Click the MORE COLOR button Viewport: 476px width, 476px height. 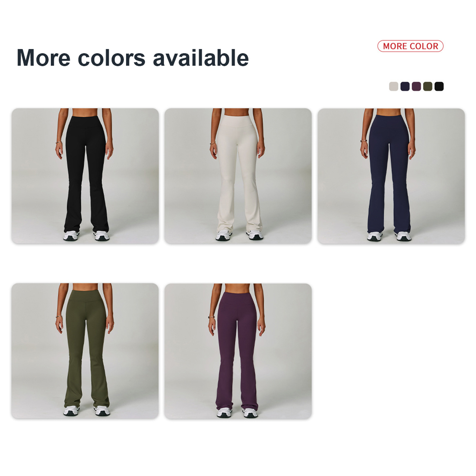pyautogui.click(x=410, y=46)
